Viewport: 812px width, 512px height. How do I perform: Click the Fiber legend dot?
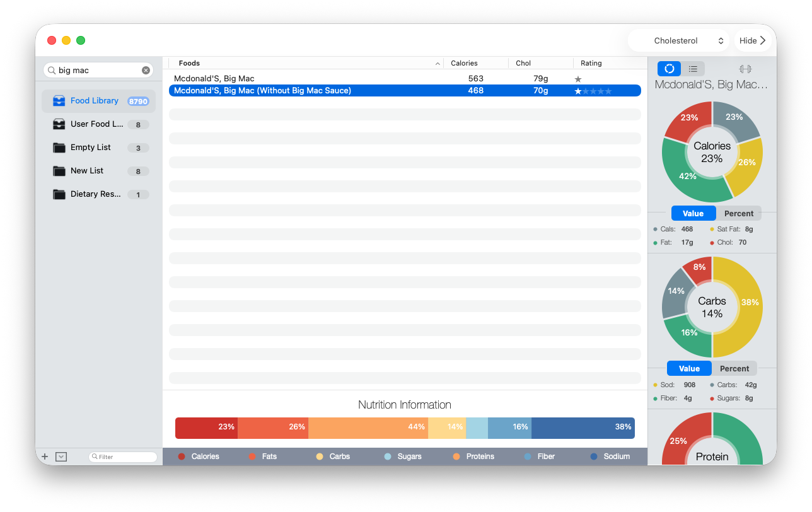tap(528, 457)
